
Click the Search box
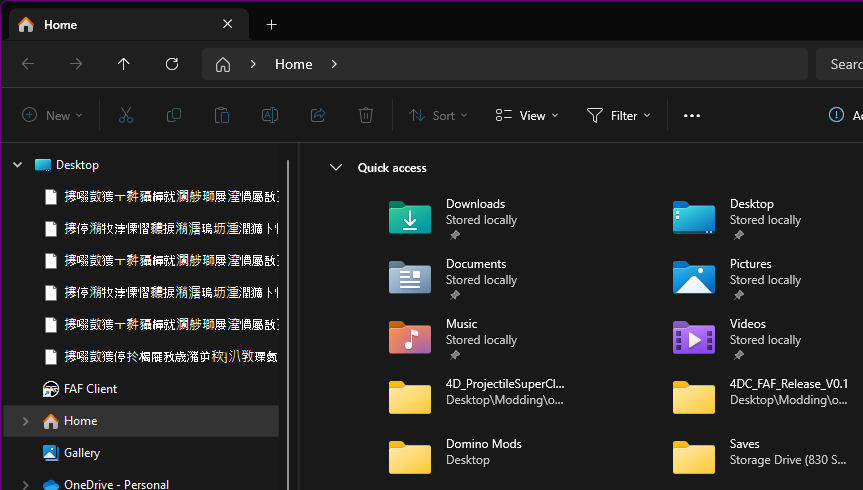pyautogui.click(x=839, y=64)
